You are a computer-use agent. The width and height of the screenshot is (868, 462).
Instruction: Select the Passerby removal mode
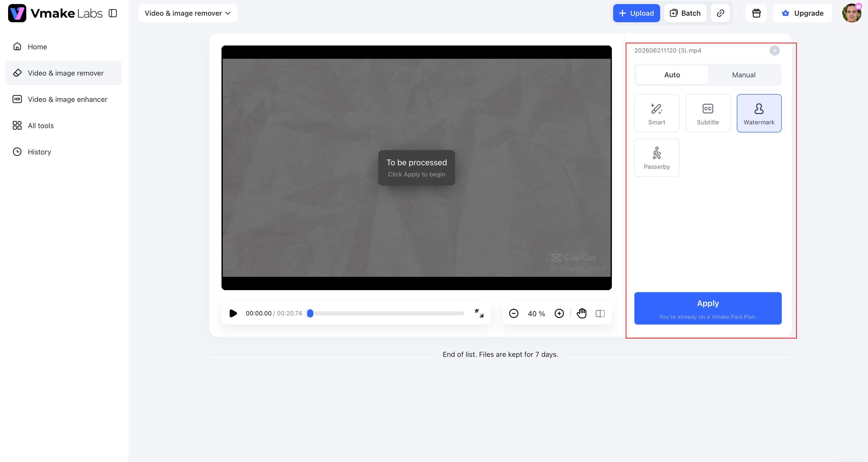tap(656, 158)
